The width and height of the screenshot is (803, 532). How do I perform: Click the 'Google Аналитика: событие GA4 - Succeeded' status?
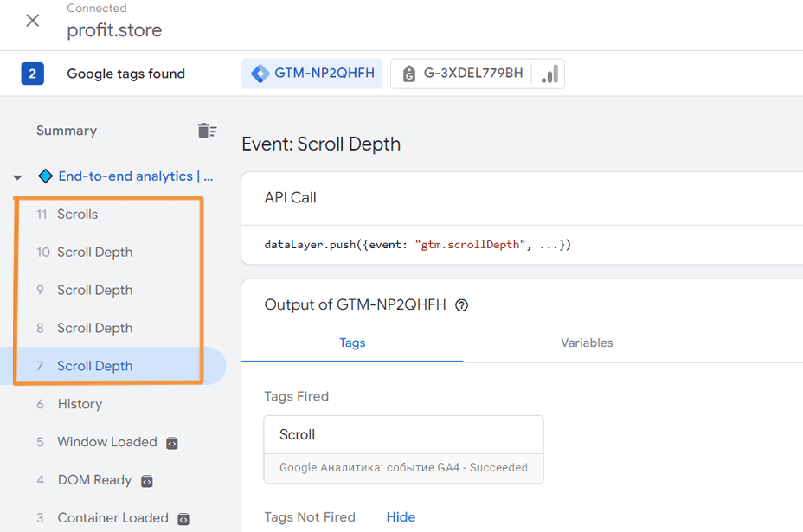point(403,467)
